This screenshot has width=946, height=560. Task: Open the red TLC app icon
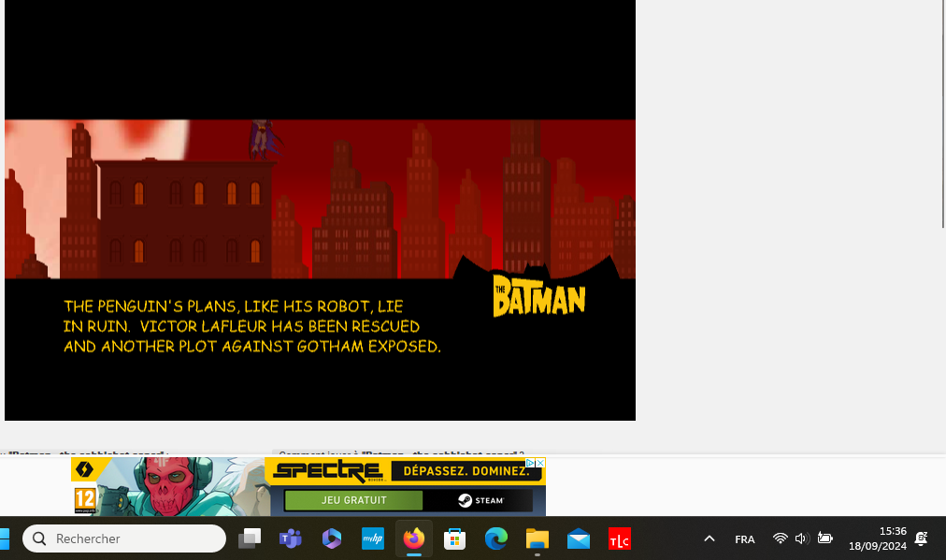pyautogui.click(x=619, y=539)
